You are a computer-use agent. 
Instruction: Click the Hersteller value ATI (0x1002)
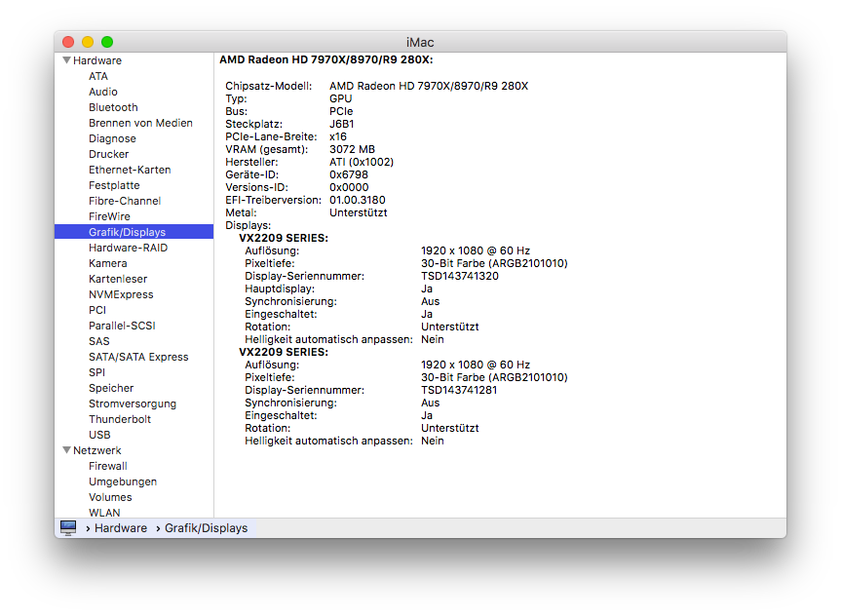click(x=362, y=162)
